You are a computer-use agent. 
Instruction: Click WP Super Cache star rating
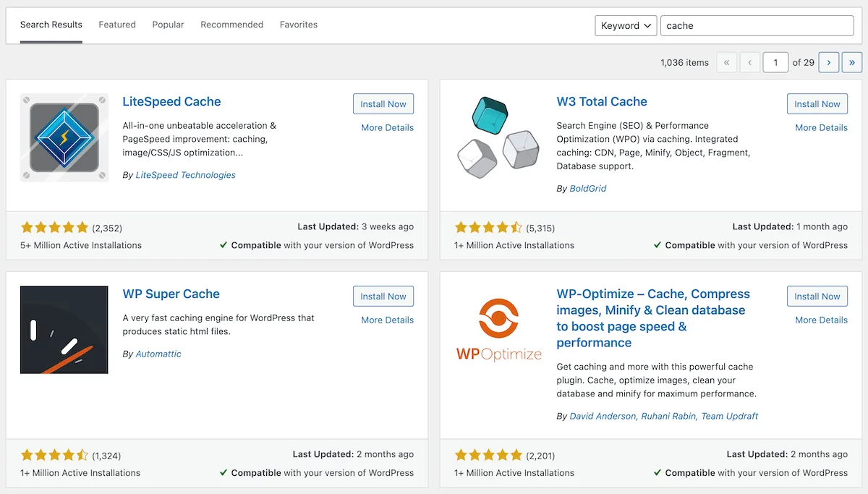coord(54,455)
